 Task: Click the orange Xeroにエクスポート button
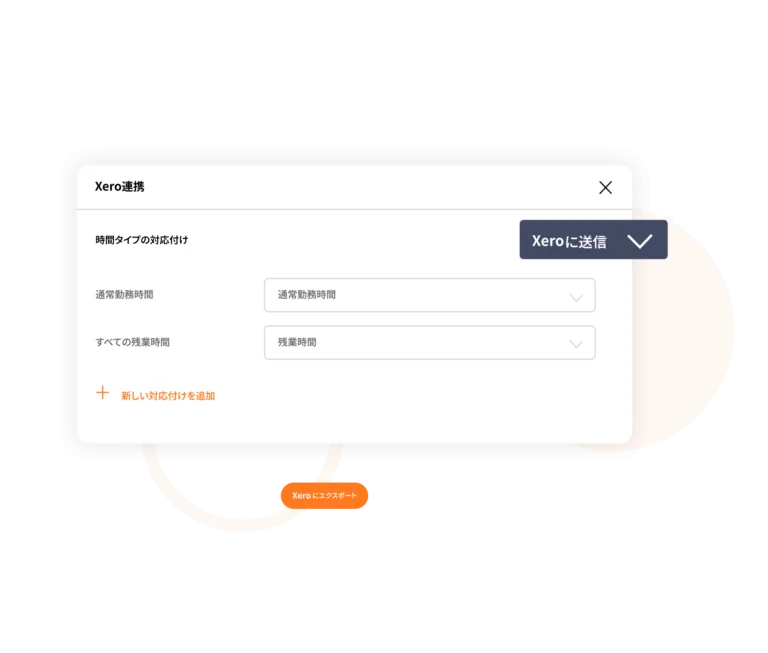324,496
